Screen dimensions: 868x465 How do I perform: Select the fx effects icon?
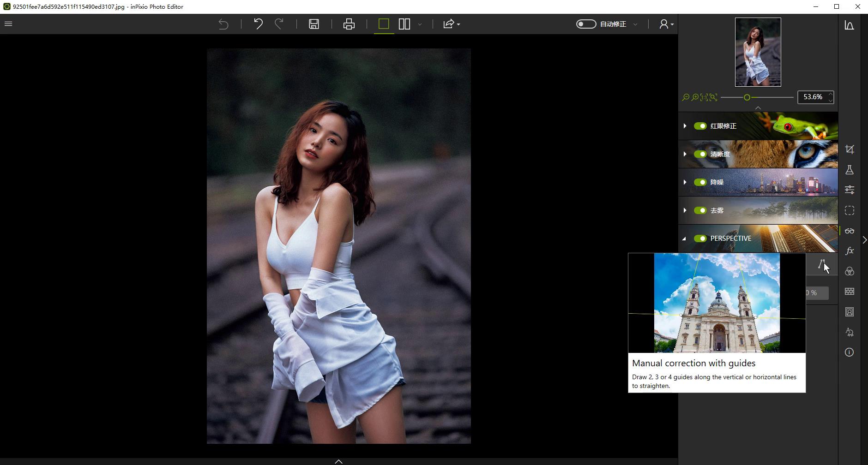pos(850,251)
